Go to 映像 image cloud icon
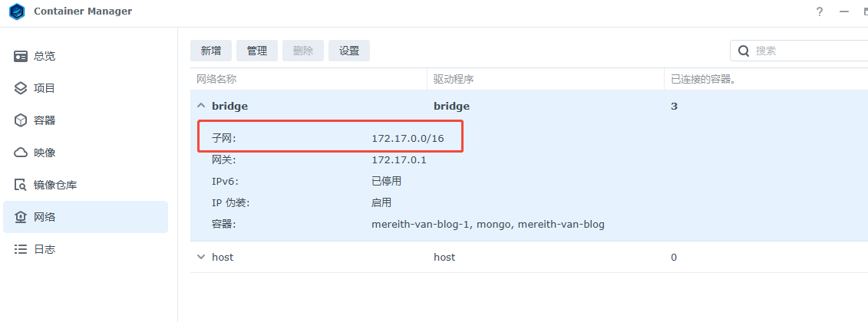868x322 pixels. tap(21, 153)
